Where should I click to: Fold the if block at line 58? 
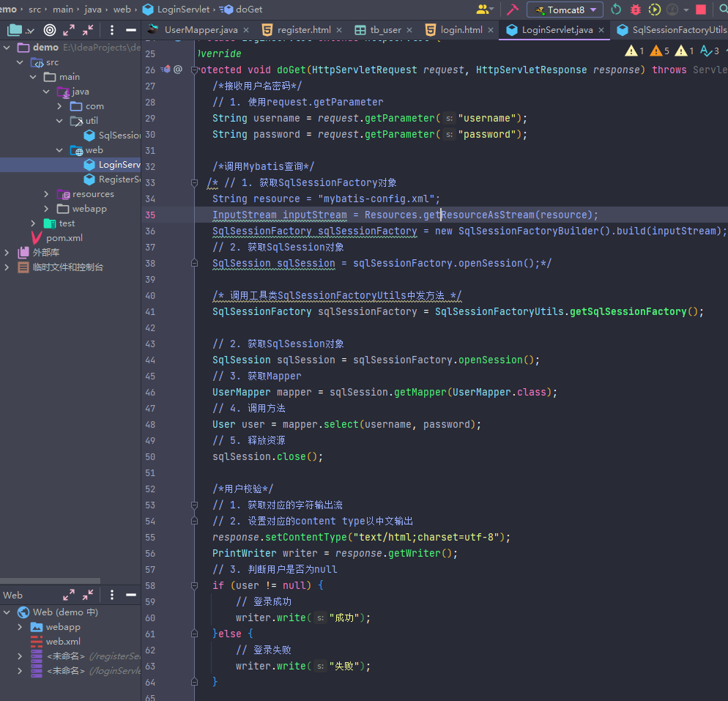[195, 586]
